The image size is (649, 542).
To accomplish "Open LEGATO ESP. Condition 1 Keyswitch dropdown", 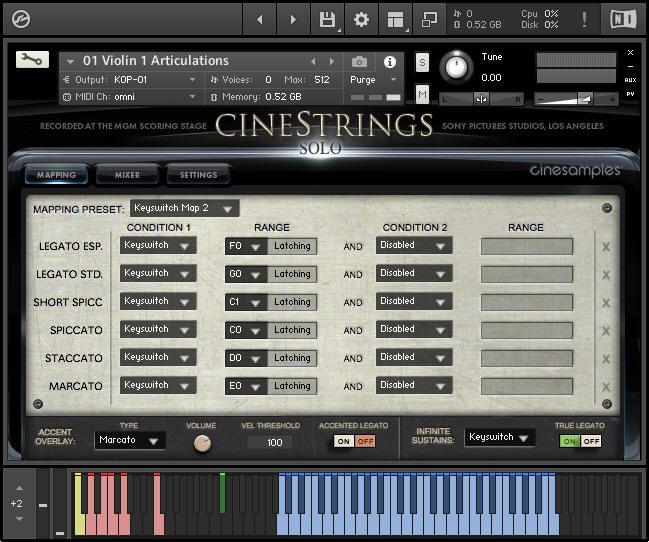I will [158, 245].
